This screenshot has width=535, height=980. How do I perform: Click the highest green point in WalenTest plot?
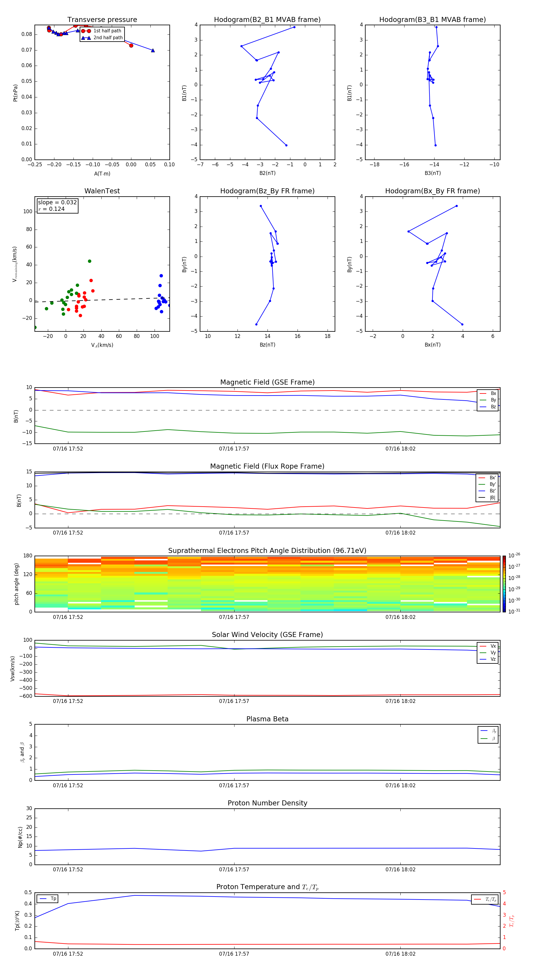89,261
